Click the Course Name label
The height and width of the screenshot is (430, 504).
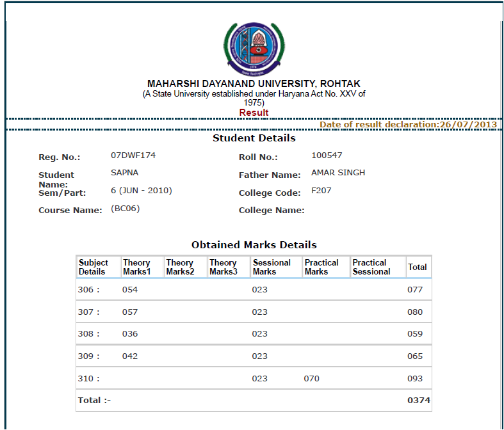tap(70, 211)
